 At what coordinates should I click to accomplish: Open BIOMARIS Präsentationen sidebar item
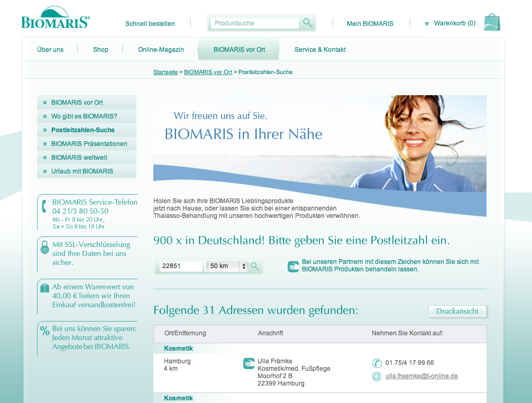click(x=87, y=144)
